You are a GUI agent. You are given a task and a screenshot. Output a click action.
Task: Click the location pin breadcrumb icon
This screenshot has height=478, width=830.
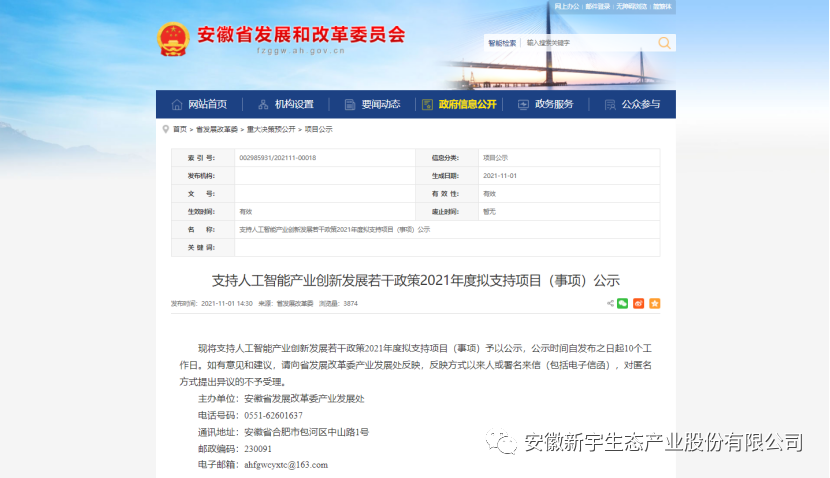[165, 130]
